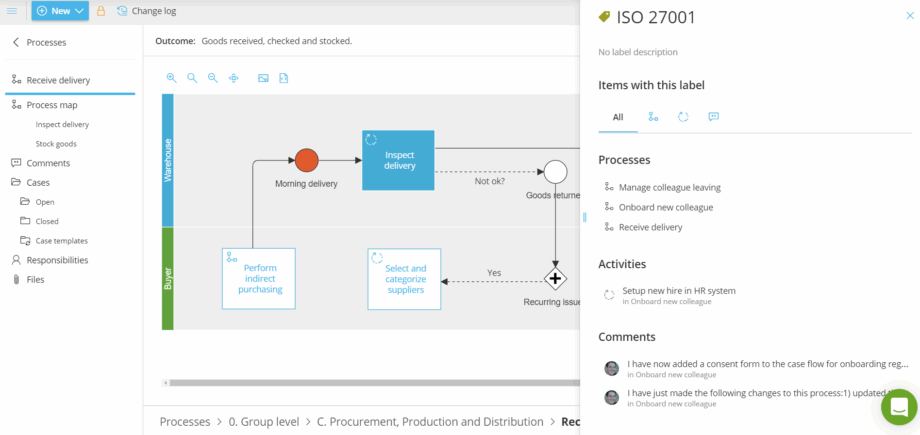Open the green chat support bubble
This screenshot has width=920, height=435.
898,407
